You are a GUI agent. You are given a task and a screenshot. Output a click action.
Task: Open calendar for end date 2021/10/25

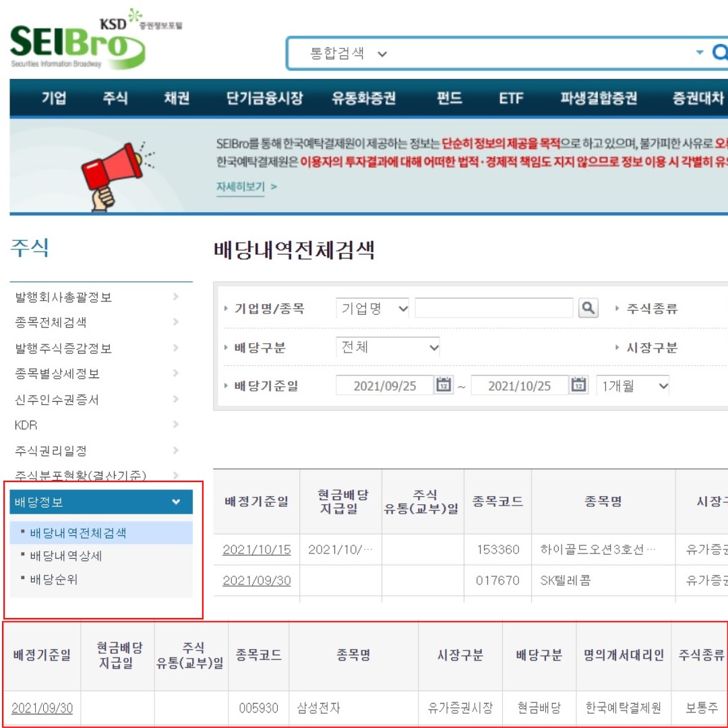click(x=578, y=386)
